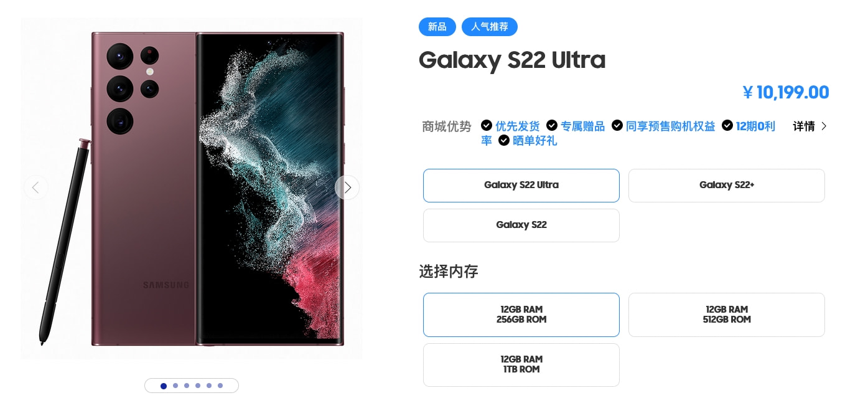Advance to the next product image
The width and height of the screenshot is (868, 403).
[347, 187]
